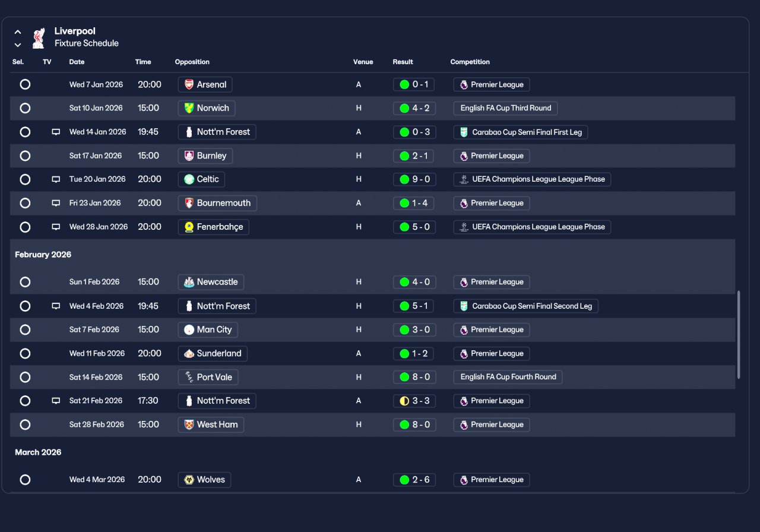
Task: Click the West Ham club crest
Action: tap(189, 425)
